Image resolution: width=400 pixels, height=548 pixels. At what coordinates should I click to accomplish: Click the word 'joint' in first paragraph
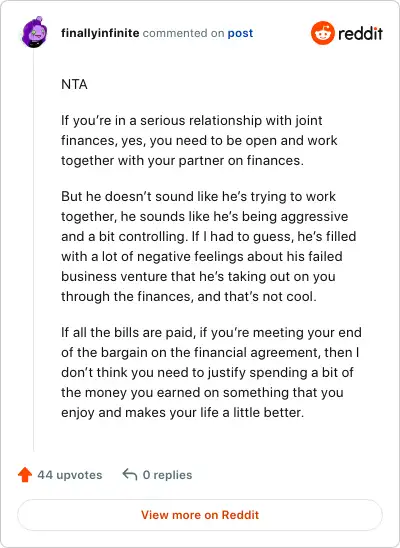pyautogui.click(x=308, y=121)
